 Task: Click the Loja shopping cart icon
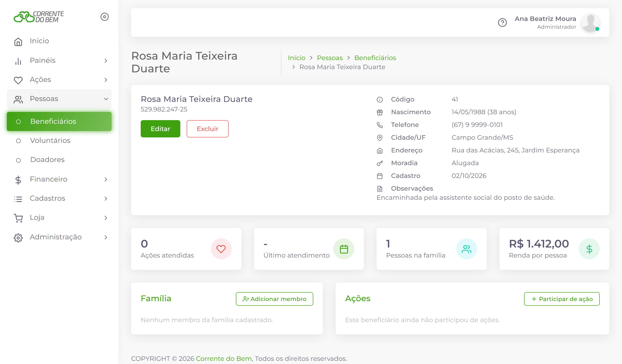(18, 218)
